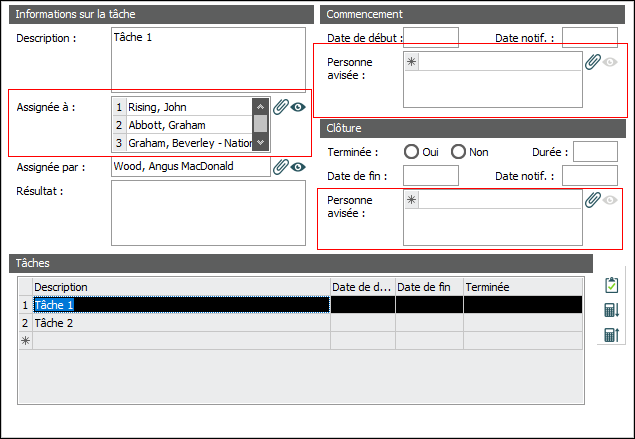Click the move row up icon
Viewport: 635px width, 439px height.
pos(610,335)
